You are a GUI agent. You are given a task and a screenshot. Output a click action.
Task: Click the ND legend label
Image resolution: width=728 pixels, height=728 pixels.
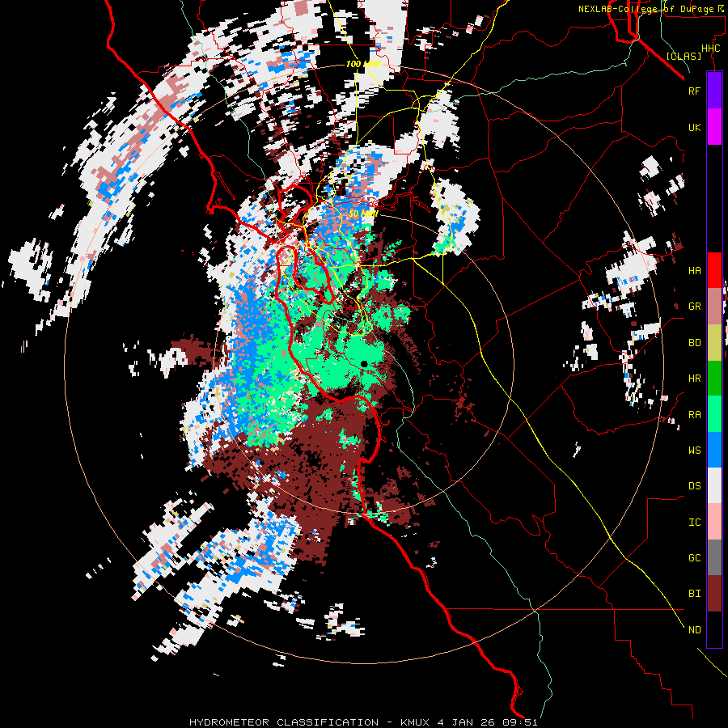pos(695,630)
